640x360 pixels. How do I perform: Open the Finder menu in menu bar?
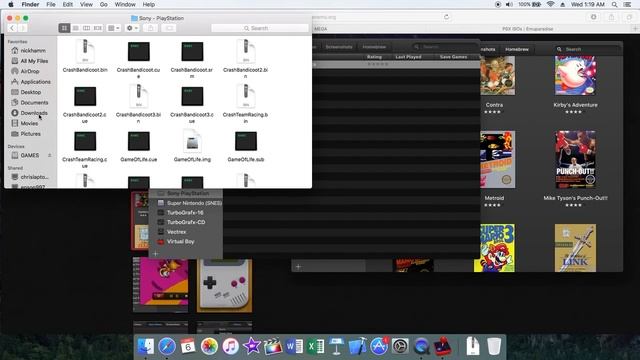[30, 4]
